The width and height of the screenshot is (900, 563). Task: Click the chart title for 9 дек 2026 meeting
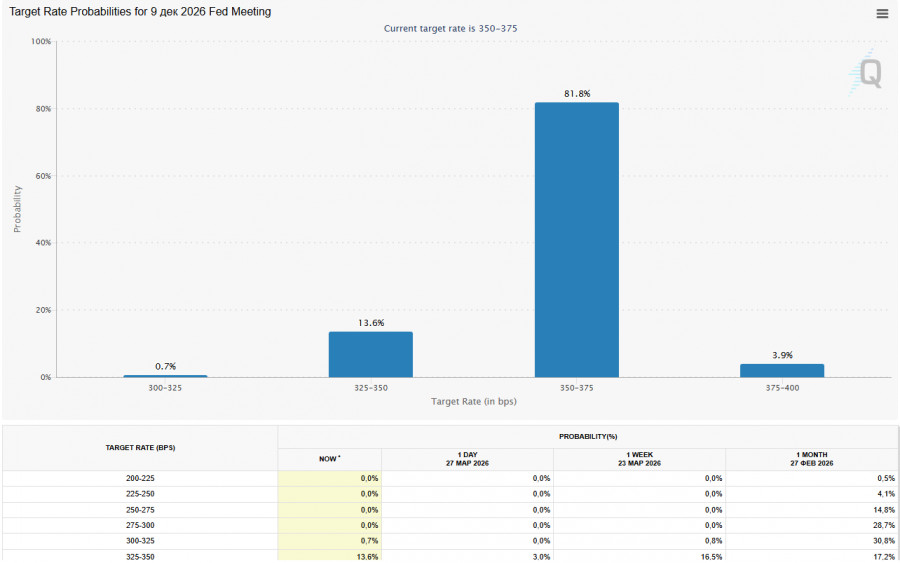click(140, 12)
